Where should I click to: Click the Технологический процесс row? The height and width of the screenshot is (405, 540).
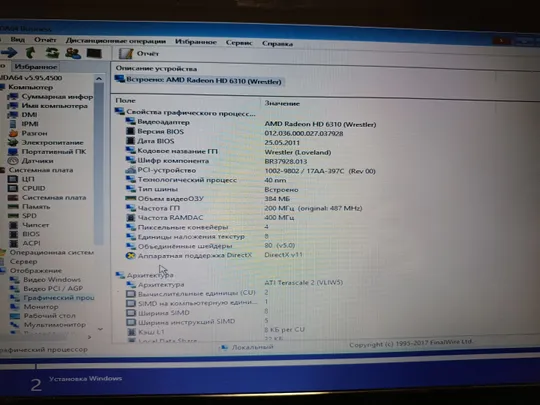pos(206,180)
